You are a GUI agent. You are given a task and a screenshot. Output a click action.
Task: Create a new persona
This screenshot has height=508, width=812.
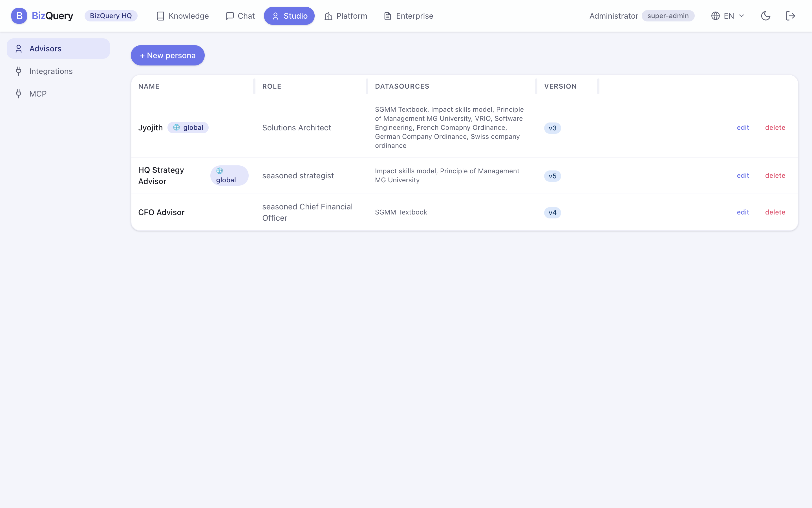pyautogui.click(x=168, y=55)
